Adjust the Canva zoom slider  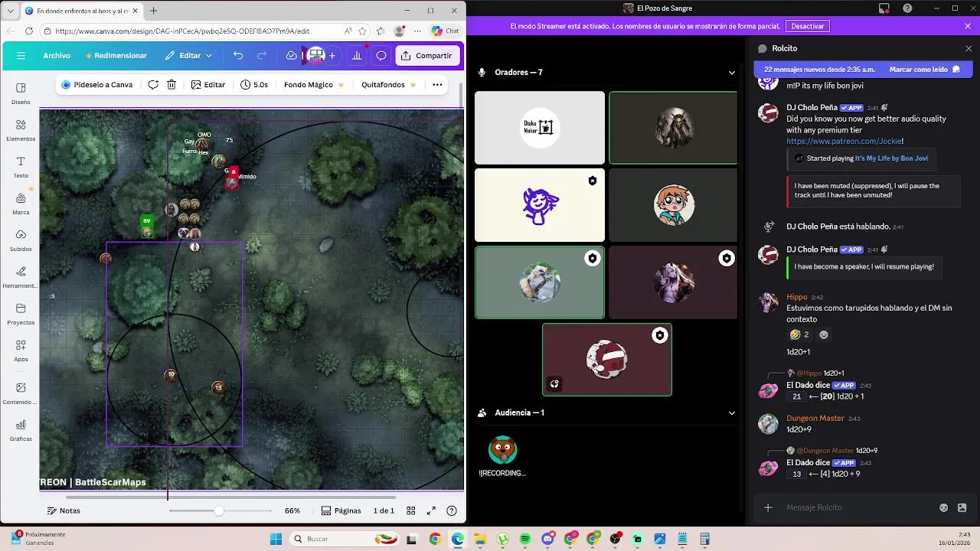(x=219, y=510)
